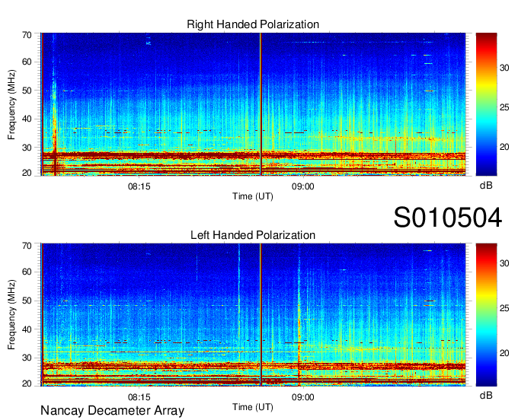Click the 25 tick on the bottom colorbar
This screenshot has width=518, height=420.
[504, 308]
